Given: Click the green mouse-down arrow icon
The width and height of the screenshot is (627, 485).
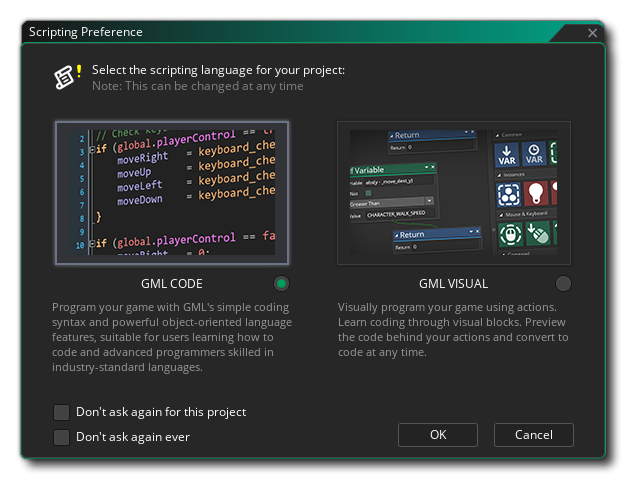Looking at the screenshot, I should [x=538, y=233].
